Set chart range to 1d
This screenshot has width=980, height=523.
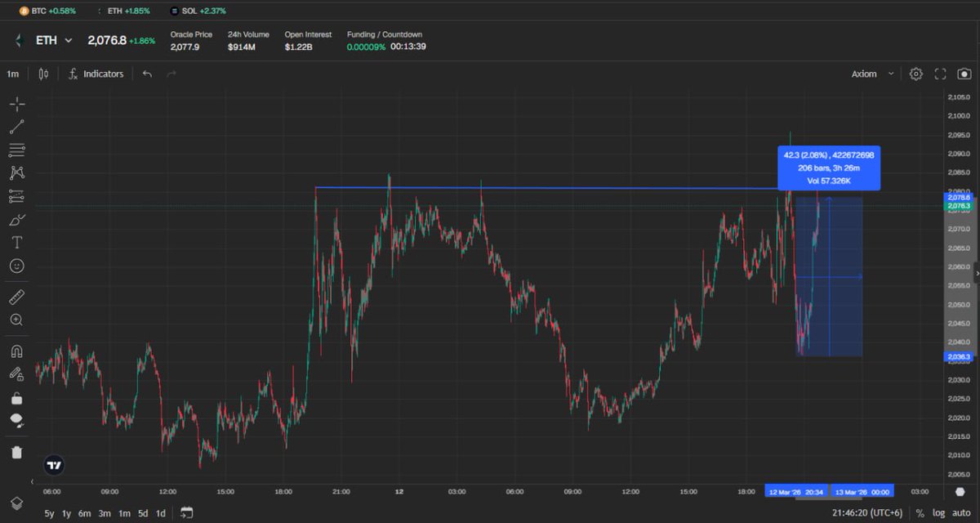(x=161, y=513)
